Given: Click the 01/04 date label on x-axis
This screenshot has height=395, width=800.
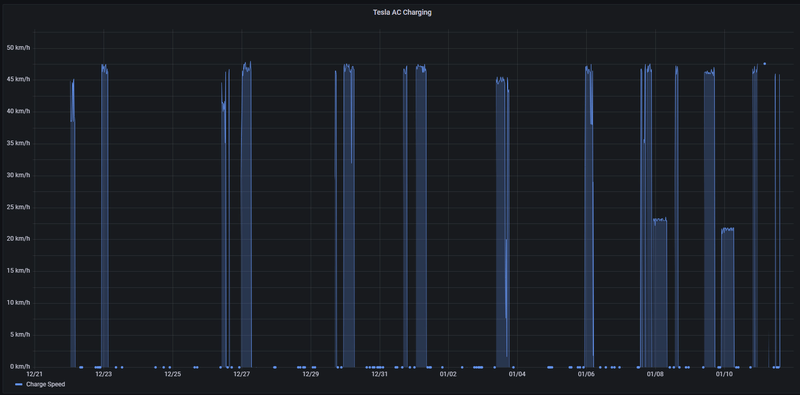Looking at the screenshot, I should (517, 374).
